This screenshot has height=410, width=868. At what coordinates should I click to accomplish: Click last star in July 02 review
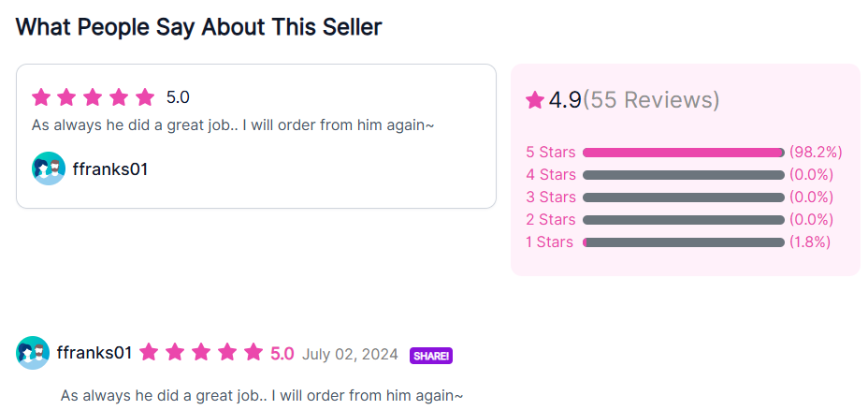[253, 352]
